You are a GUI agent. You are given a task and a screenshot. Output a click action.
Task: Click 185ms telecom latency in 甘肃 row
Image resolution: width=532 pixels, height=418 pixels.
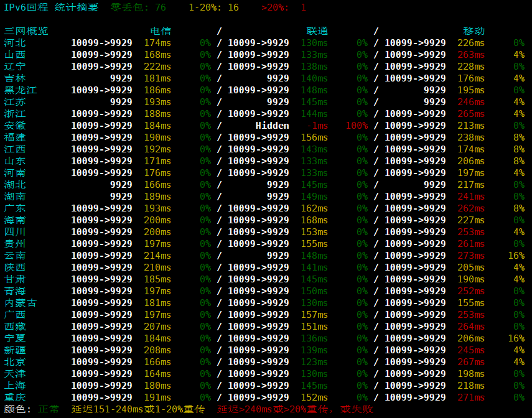pos(157,279)
